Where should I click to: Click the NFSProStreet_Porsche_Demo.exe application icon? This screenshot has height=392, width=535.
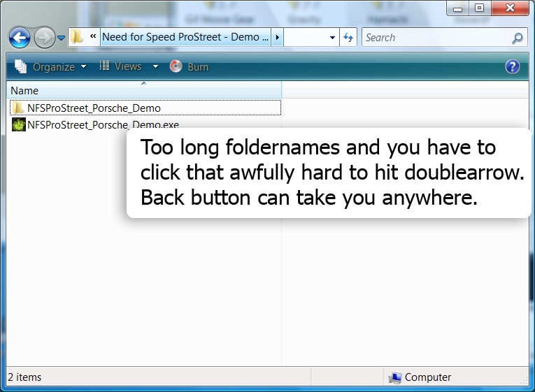coord(18,124)
